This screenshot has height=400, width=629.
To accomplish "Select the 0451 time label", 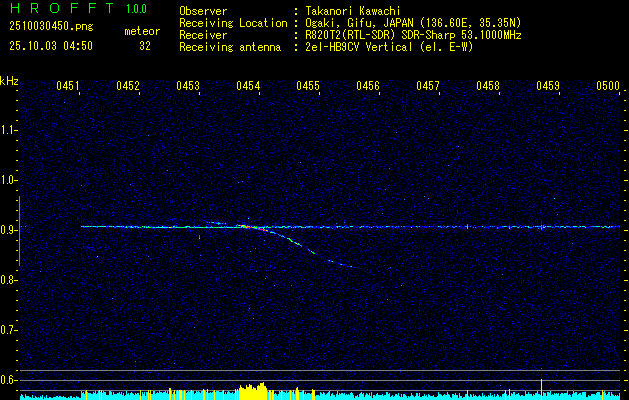I will pos(67,87).
